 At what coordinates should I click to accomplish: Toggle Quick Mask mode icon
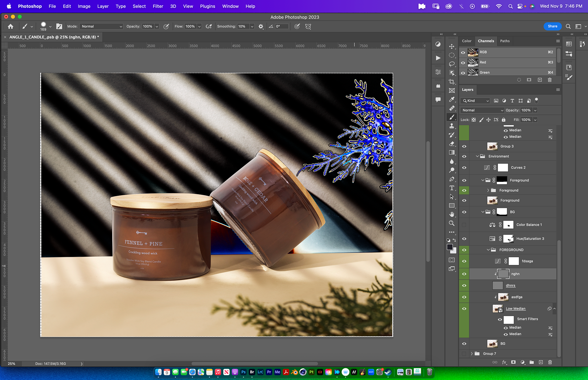pyautogui.click(x=452, y=260)
